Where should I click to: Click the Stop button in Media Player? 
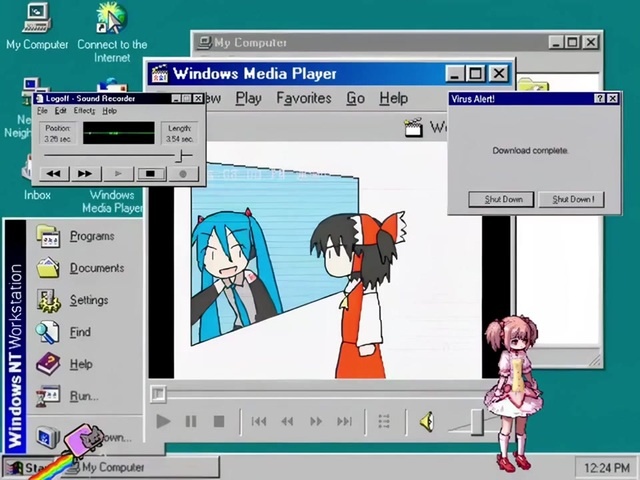218,422
